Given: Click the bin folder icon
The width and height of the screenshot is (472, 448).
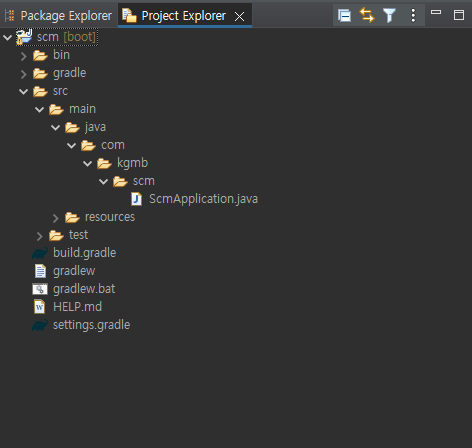Looking at the screenshot, I should 40,55.
